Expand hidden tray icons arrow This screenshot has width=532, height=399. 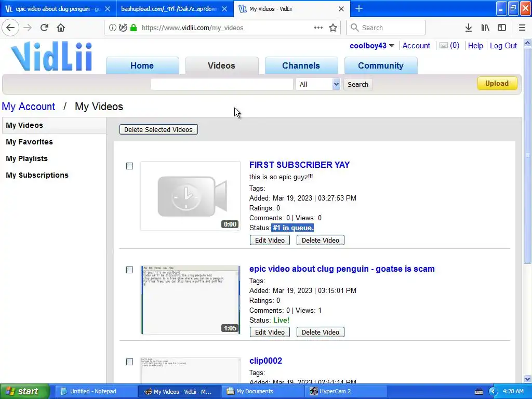(x=493, y=392)
